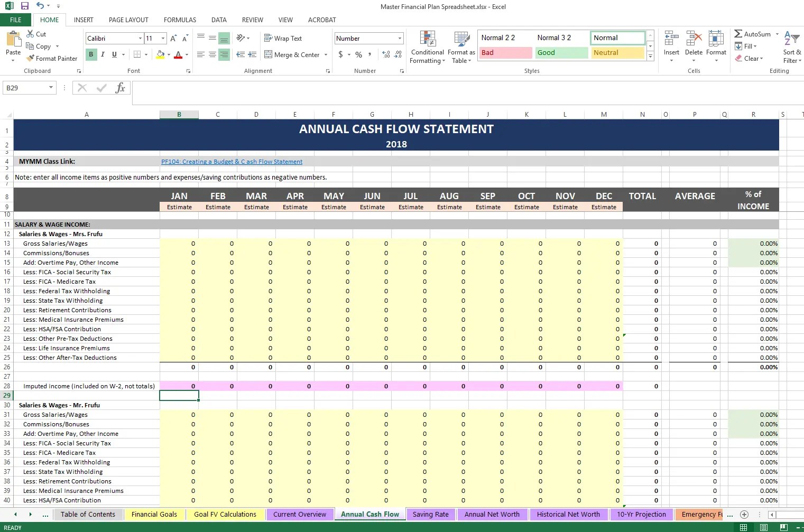Click the Format Painter brush icon

point(30,58)
